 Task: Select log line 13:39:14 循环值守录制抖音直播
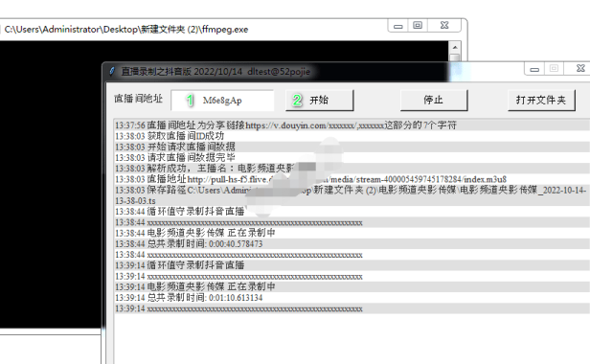[x=352, y=265]
